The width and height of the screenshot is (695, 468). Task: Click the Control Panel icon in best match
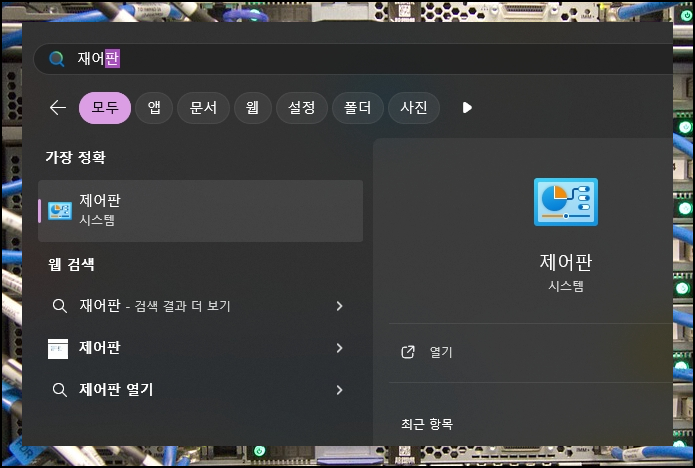(60, 211)
